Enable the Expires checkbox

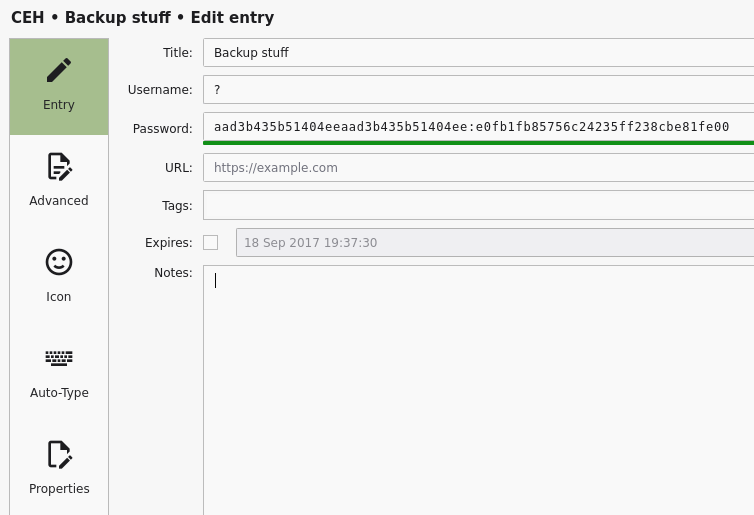click(x=210, y=242)
